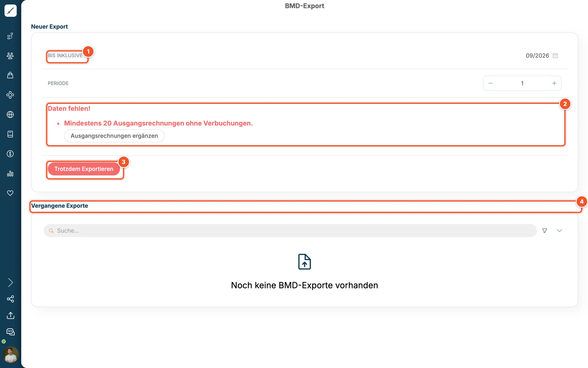Click the BIS INKLUSIVE label
Viewport: 588px width, 368px height.
[x=65, y=56]
